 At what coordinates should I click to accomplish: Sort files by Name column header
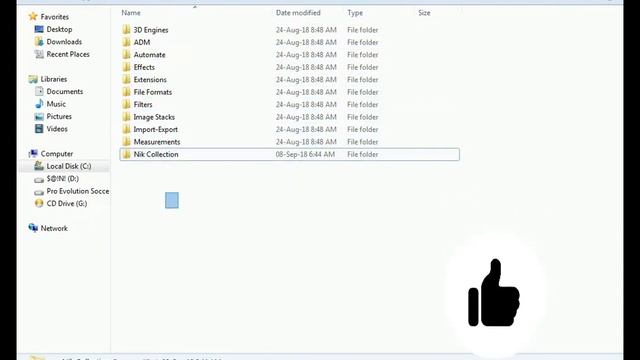[131, 13]
